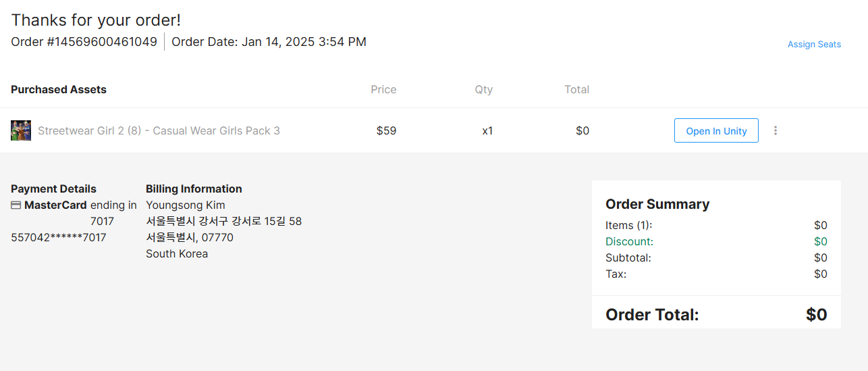Select the masked card number 557042******7017
The height and width of the screenshot is (371, 868).
click(x=59, y=238)
